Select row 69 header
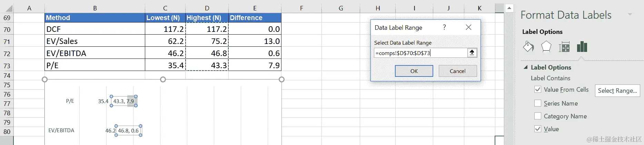This screenshot has width=644, height=145. (7, 18)
